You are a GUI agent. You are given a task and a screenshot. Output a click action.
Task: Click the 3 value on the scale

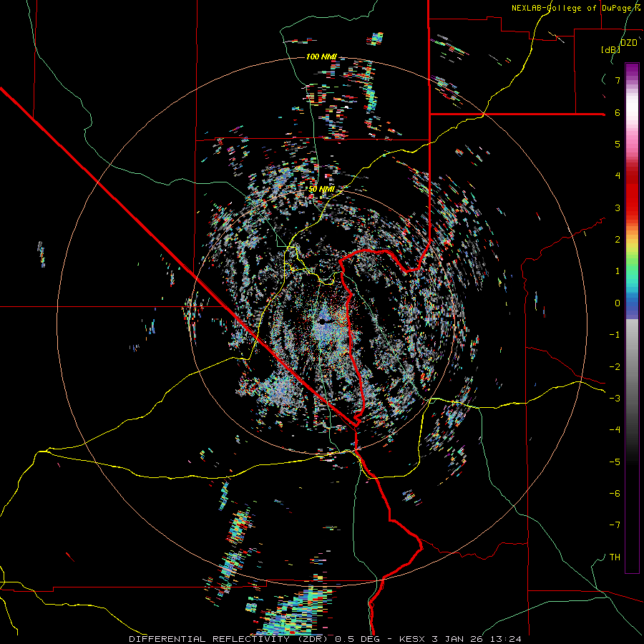coord(618,208)
